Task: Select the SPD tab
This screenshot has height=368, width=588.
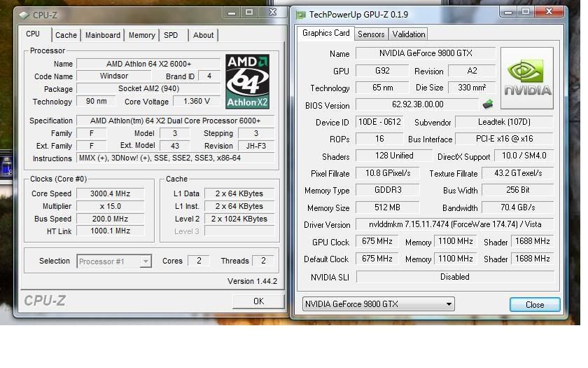Action: (171, 35)
